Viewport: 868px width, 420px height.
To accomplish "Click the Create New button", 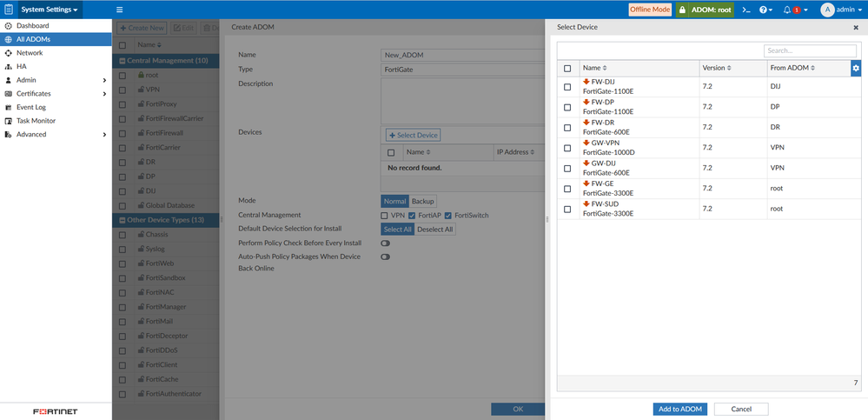I will (x=142, y=28).
